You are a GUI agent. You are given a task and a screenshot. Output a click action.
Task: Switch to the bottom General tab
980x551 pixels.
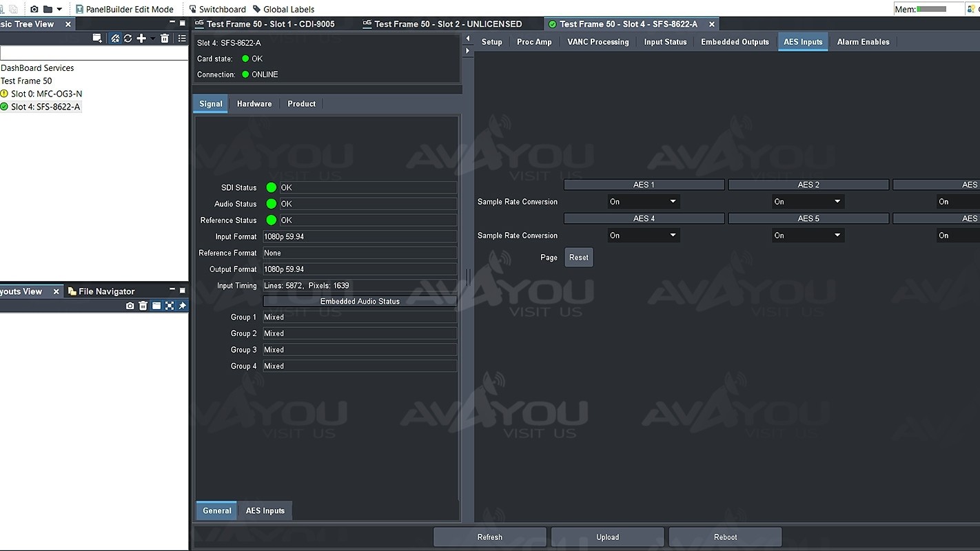[x=216, y=510]
